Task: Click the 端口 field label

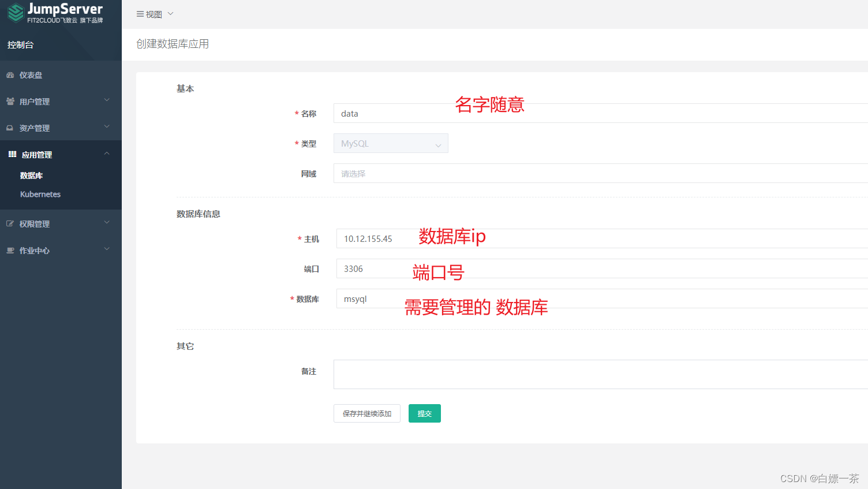Action: point(312,269)
